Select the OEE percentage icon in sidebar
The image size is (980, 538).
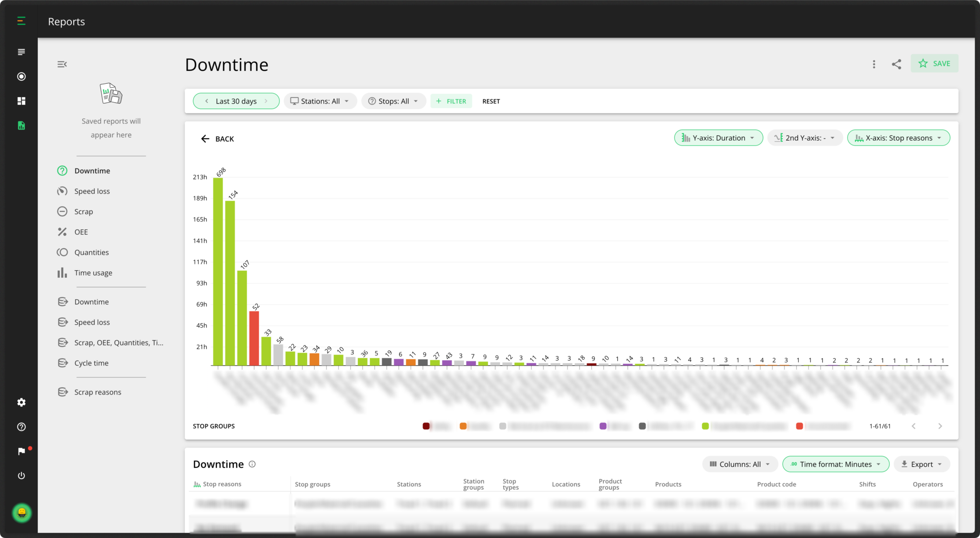62,231
